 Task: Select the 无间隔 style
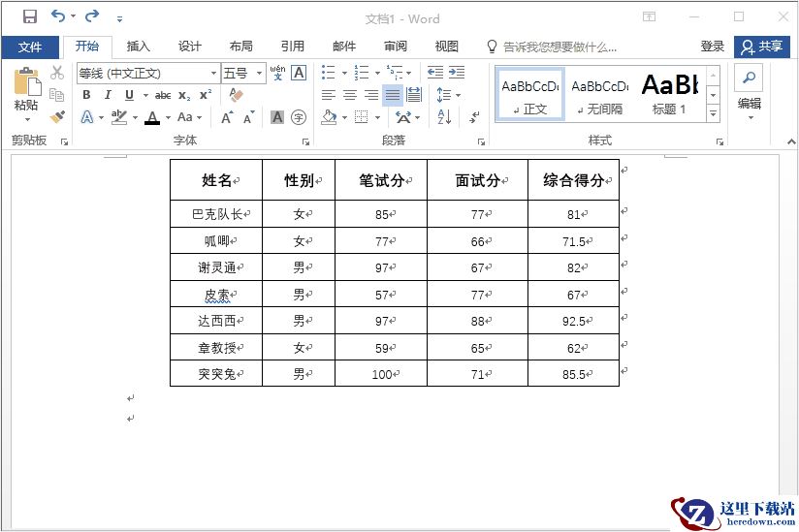click(600, 95)
